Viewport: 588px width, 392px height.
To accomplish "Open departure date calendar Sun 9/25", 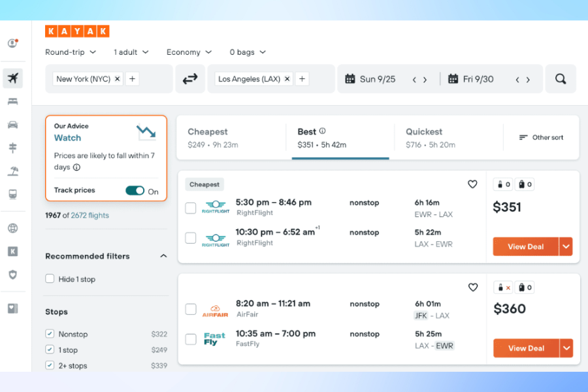I will click(370, 79).
